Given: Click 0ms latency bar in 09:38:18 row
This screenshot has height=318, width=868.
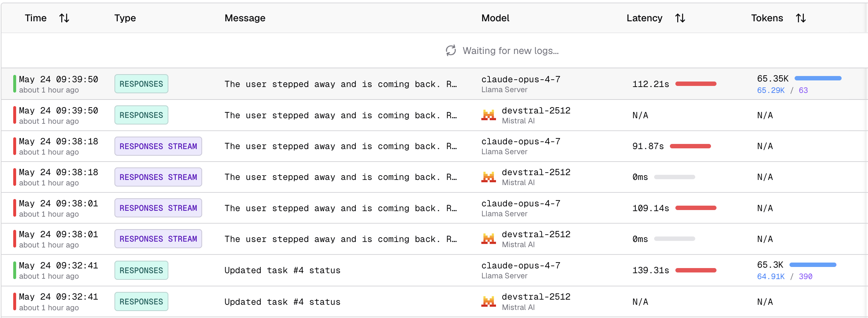Looking at the screenshot, I should tap(675, 177).
